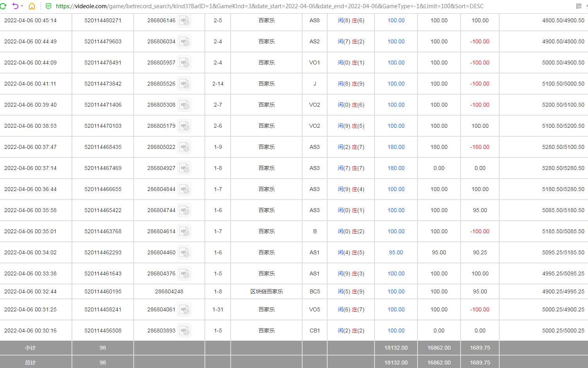The image size is (588, 368).
Task: Play the replay icon for round 286805022
Action: [x=184, y=147]
